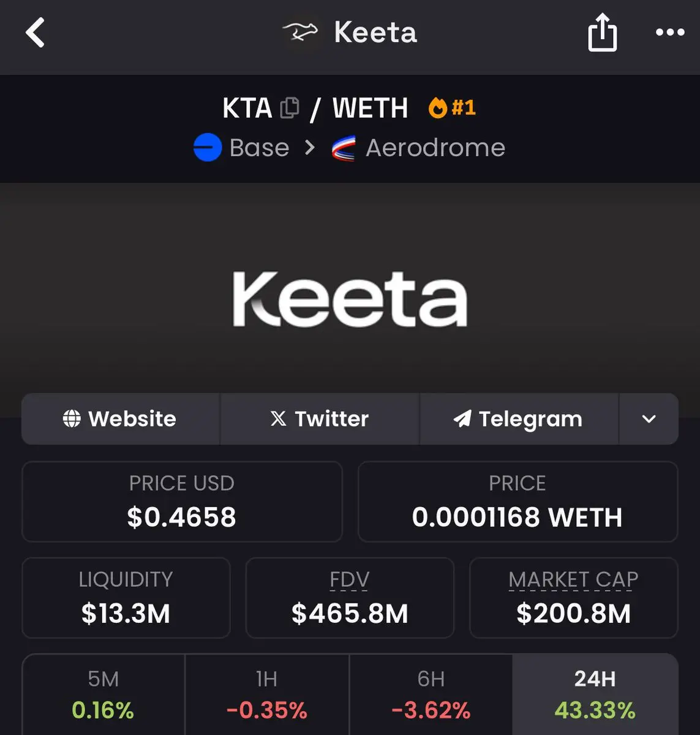Tap the share icon

coord(602,32)
